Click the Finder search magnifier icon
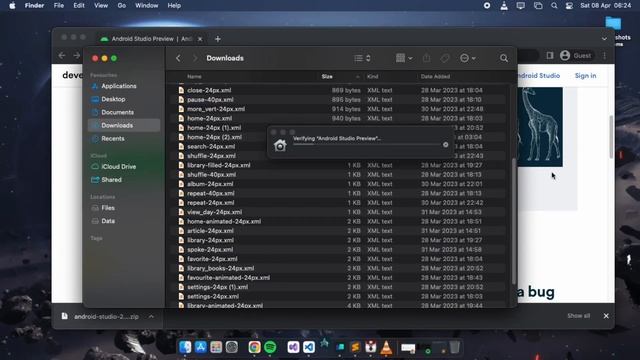 504,58
